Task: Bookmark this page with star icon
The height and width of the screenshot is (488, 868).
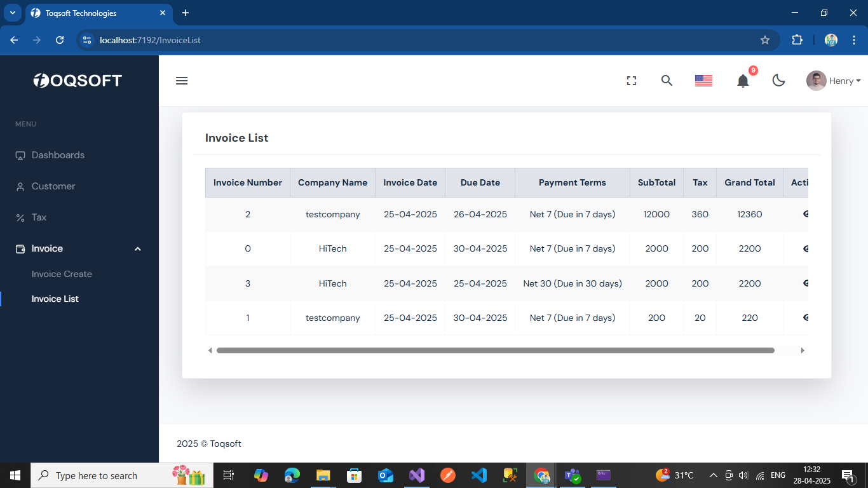Action: (765, 40)
